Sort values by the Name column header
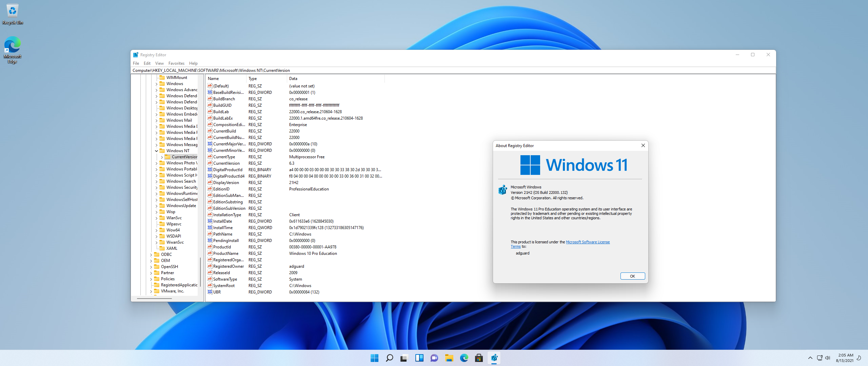The width and height of the screenshot is (868, 366). point(225,79)
